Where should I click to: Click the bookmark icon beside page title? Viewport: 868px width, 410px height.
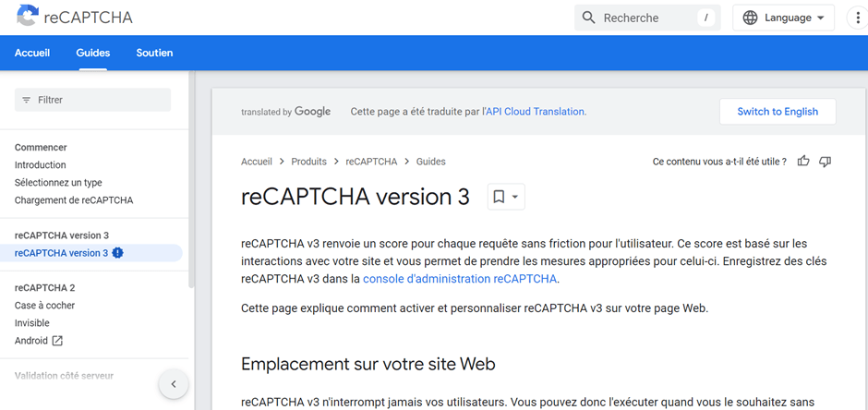499,197
